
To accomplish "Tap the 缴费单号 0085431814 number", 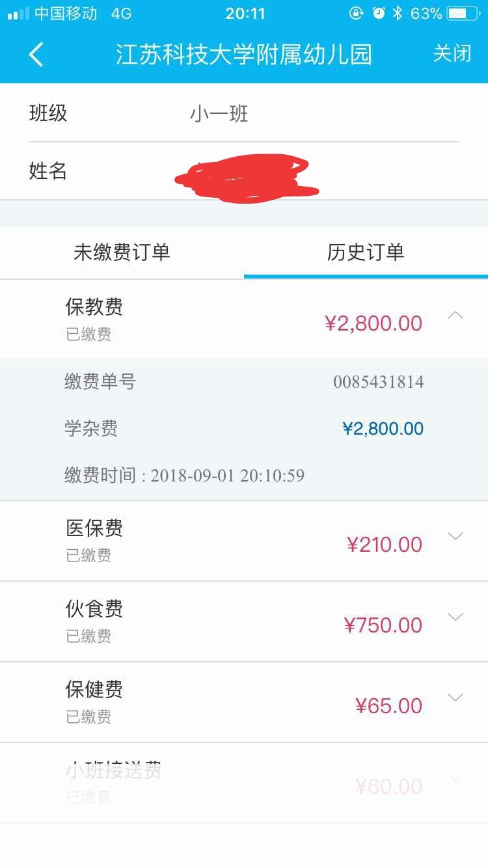I will [378, 382].
